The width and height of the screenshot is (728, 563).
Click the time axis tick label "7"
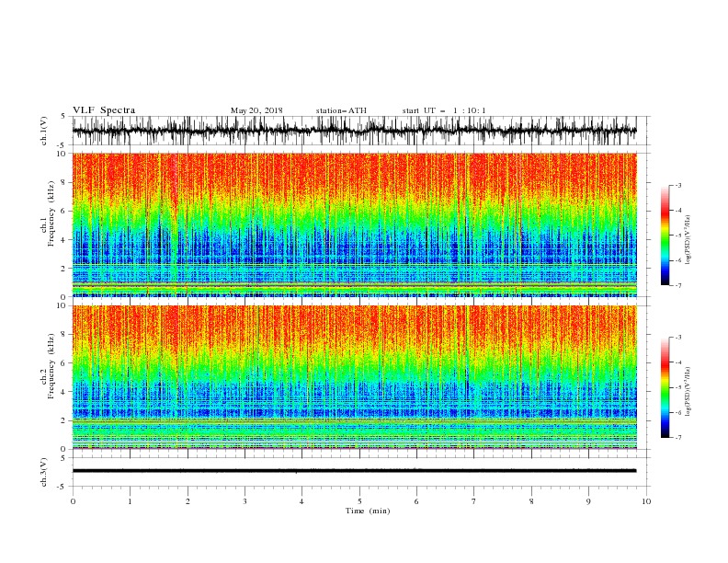pyautogui.click(x=474, y=501)
